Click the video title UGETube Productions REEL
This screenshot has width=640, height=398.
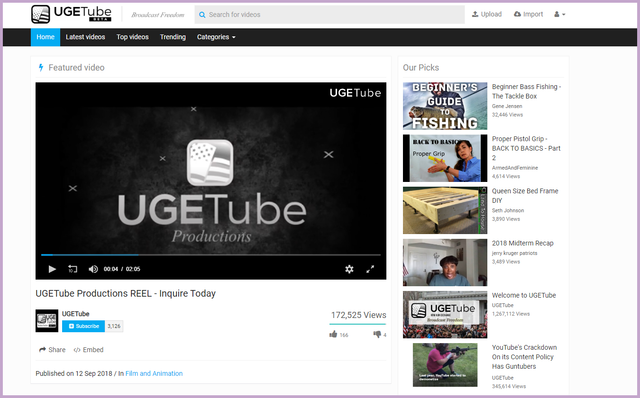[x=126, y=293]
